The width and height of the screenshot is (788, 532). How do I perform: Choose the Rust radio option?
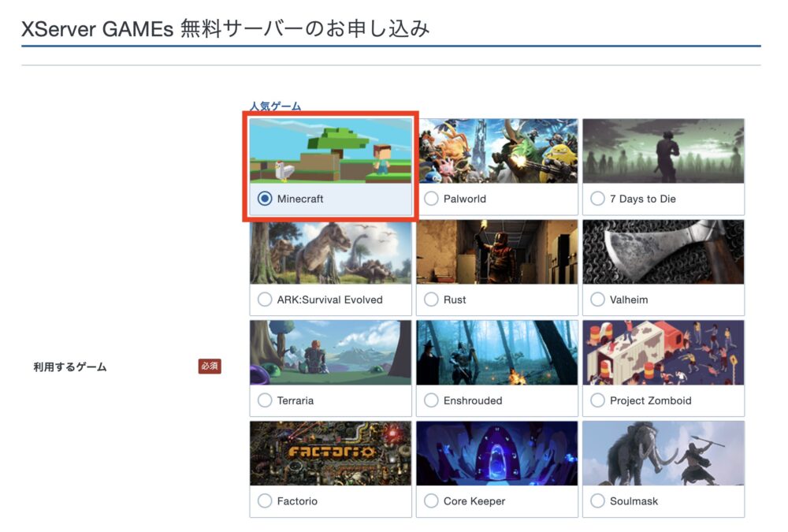point(431,299)
